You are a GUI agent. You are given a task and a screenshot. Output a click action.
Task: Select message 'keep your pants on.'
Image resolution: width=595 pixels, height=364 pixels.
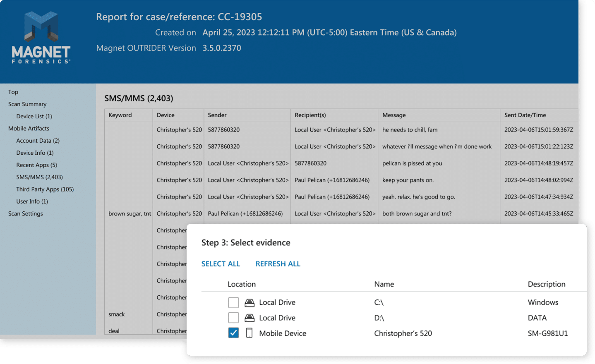pyautogui.click(x=408, y=180)
